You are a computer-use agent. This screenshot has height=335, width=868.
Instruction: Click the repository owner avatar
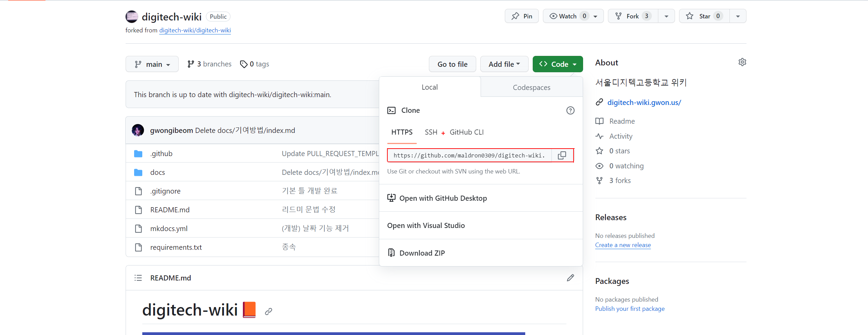[132, 17]
